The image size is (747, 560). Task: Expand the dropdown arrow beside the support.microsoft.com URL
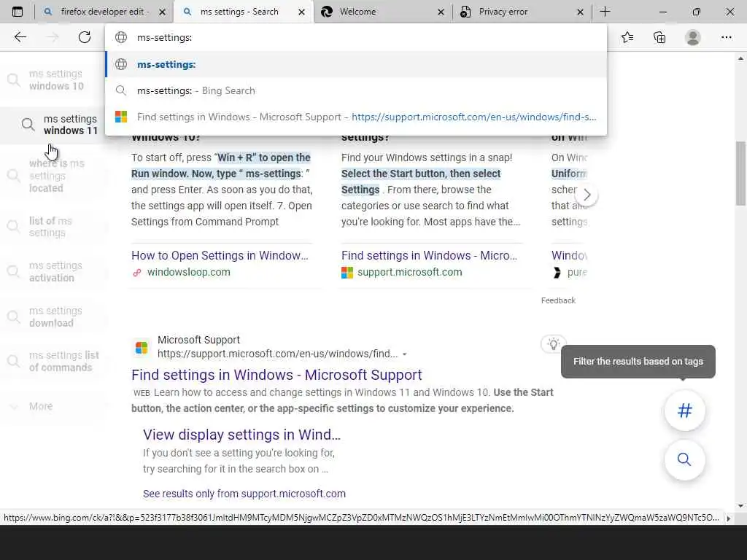coord(404,354)
